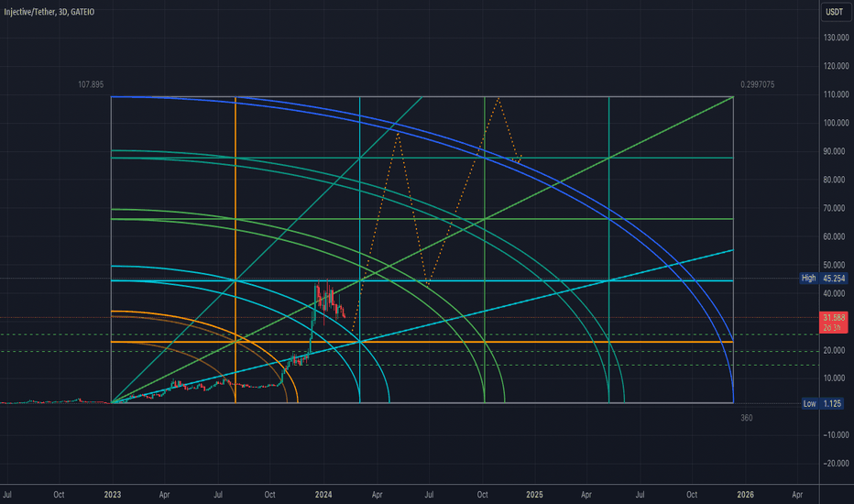The image size is (854, 504).
Task: Click the 70.000 price axis label
Action: click(835, 208)
